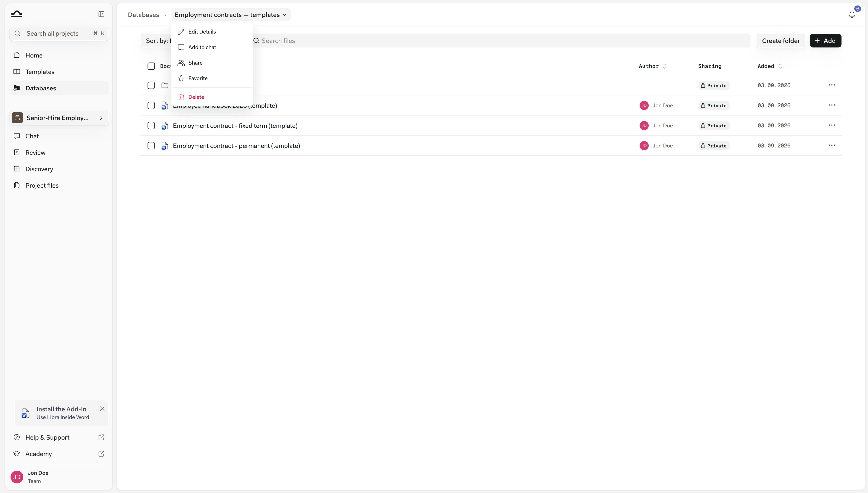Choose Add to chat from the menu
This screenshot has height=493, width=868.
coord(212,47)
